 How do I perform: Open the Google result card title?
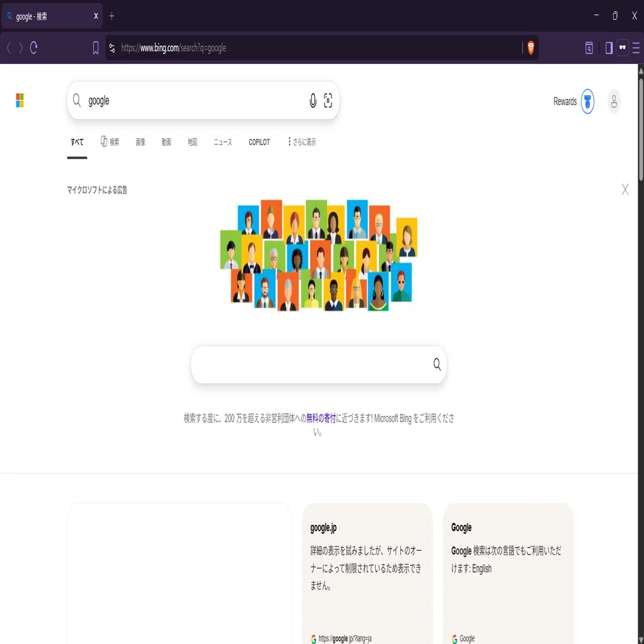(461, 527)
